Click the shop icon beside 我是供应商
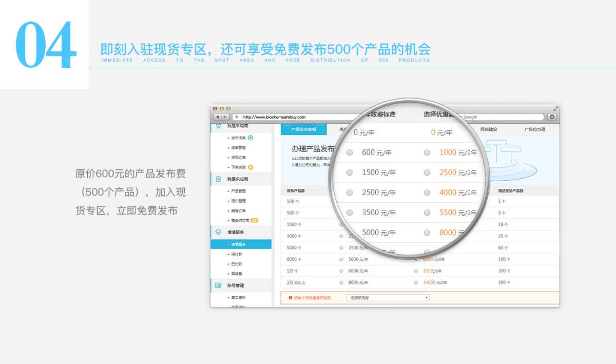Screen dimensions: 616x364 coord(218,179)
